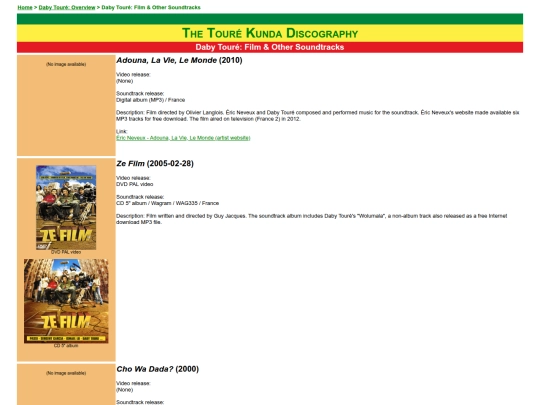The height and width of the screenshot is (405, 540).
Task: Click the 'DVD PAL video' image caption
Action: 66,252
